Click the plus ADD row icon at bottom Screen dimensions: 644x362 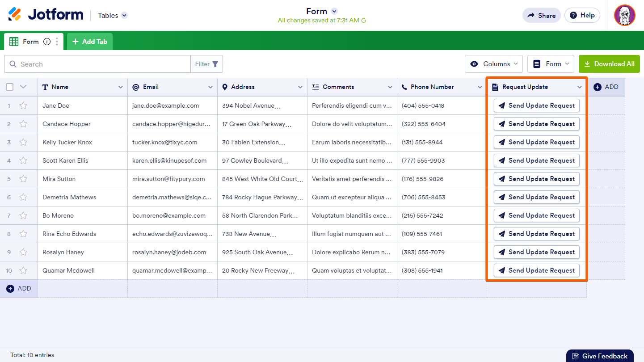point(10,289)
